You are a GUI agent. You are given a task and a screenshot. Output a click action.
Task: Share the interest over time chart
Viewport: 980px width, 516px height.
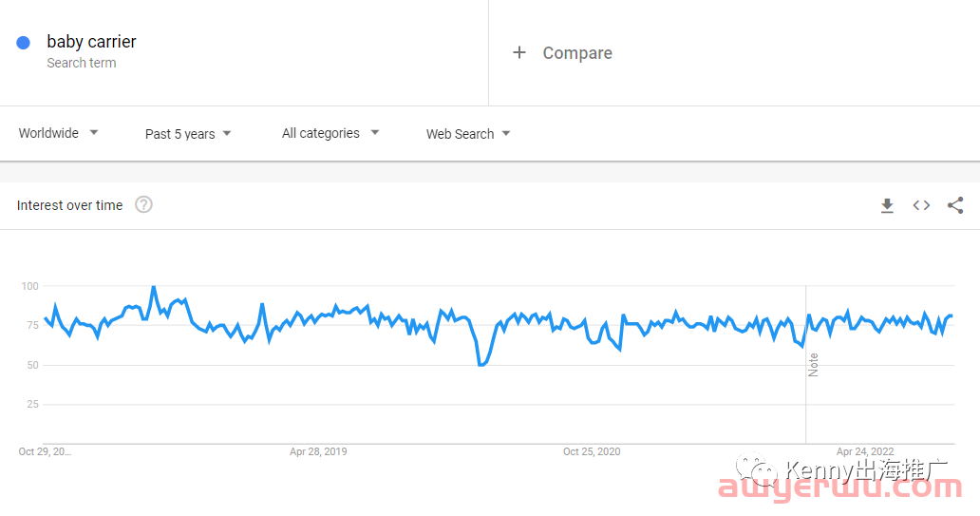[955, 205]
